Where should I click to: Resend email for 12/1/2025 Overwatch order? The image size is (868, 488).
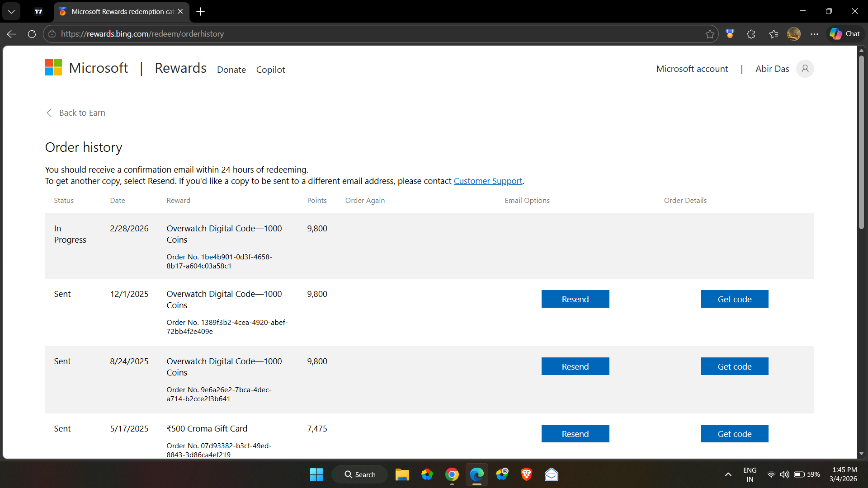tap(575, 299)
